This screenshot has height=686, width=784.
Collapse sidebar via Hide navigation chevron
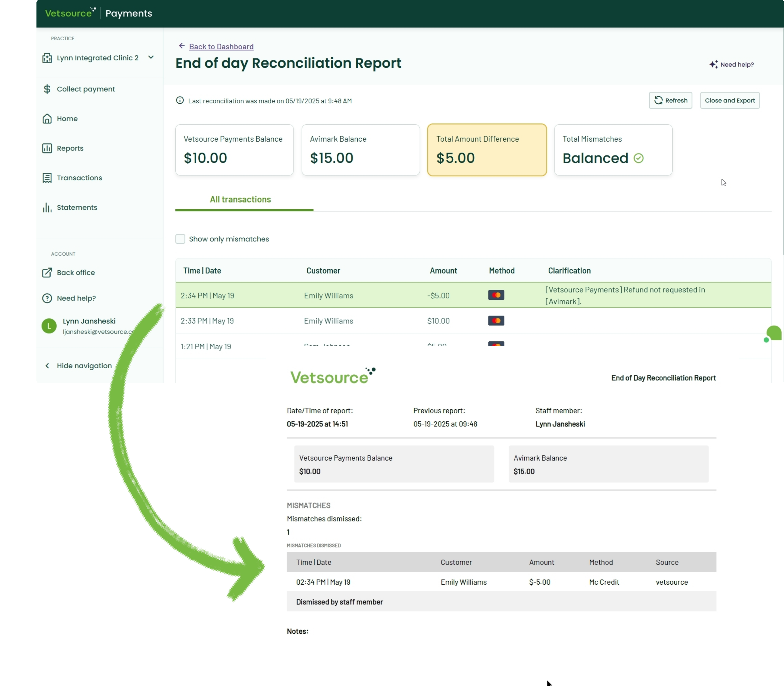pyautogui.click(x=47, y=366)
